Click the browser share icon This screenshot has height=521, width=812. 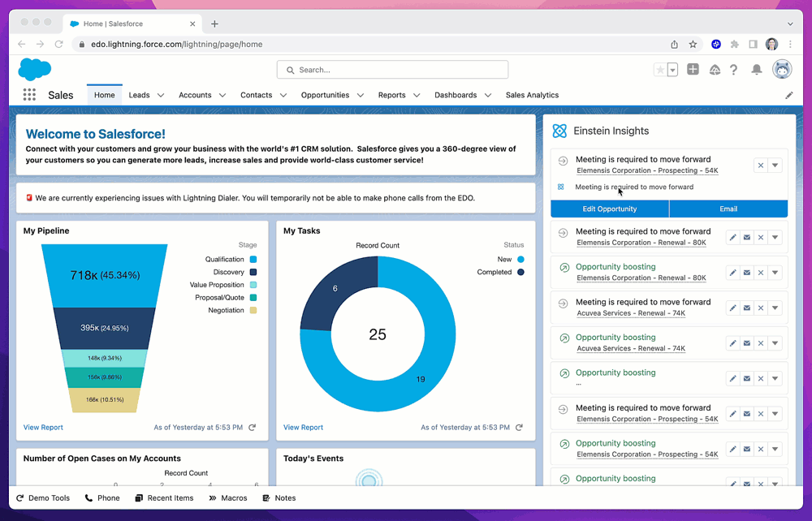point(674,45)
